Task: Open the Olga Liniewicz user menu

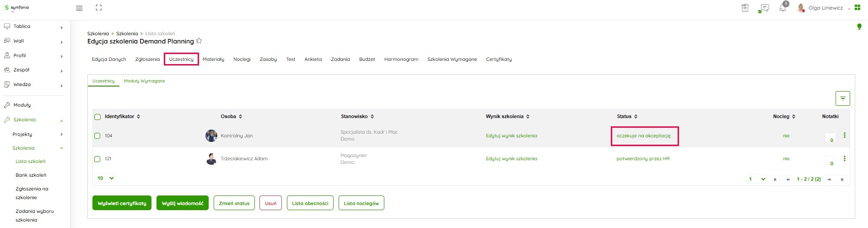Action: (x=825, y=8)
